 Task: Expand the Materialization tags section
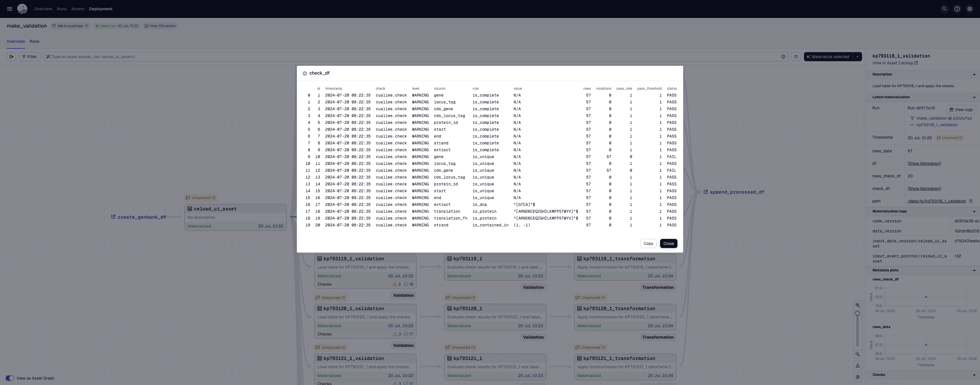(x=974, y=211)
